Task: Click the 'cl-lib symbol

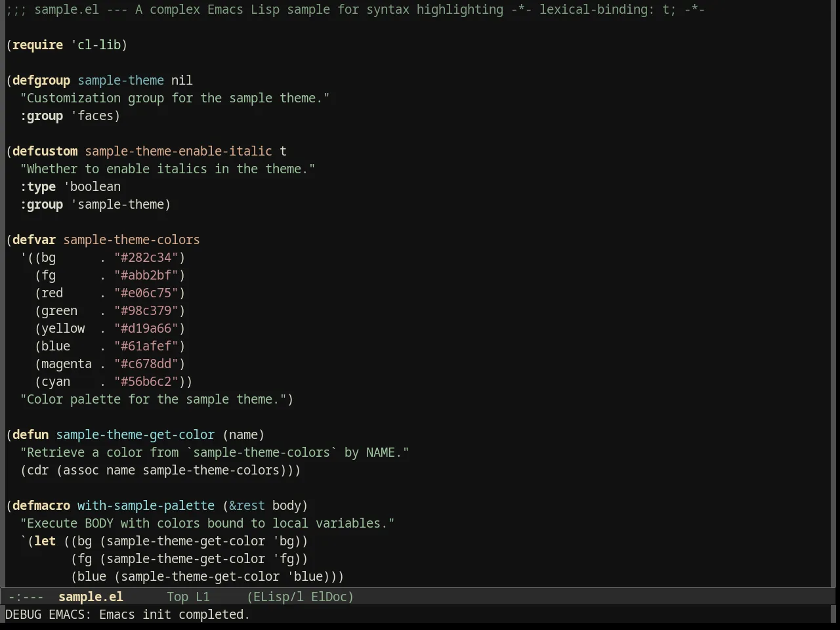Action: point(96,45)
